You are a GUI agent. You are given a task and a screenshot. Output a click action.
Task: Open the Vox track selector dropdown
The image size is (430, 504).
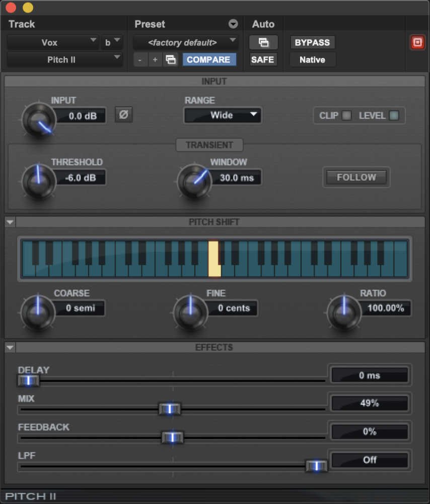[x=52, y=42]
